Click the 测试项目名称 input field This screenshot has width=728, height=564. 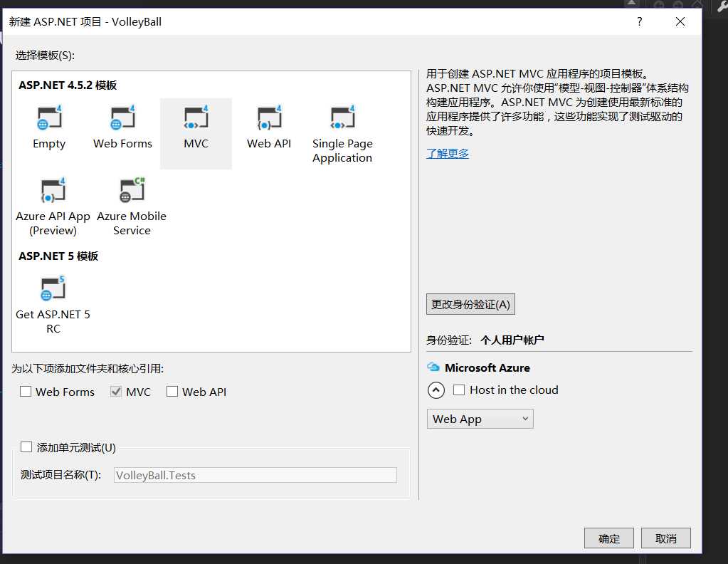coord(255,475)
